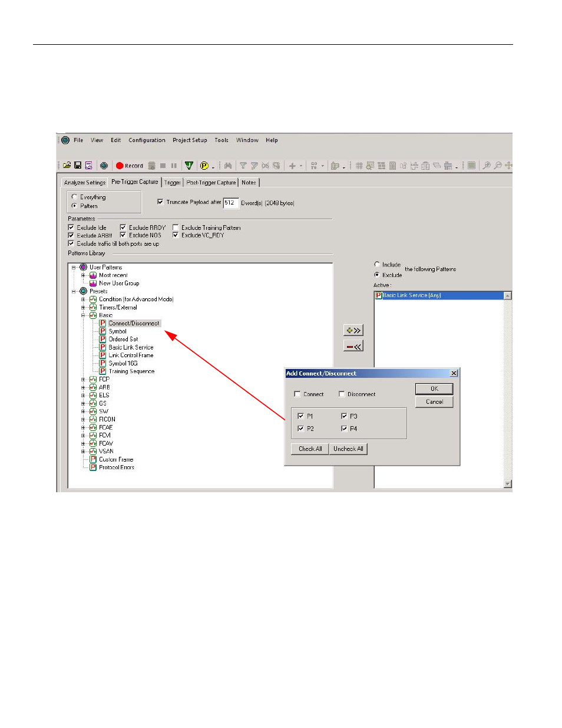Switch to Analyzer Settings tab
This screenshot has width=562, height=728.
point(85,183)
